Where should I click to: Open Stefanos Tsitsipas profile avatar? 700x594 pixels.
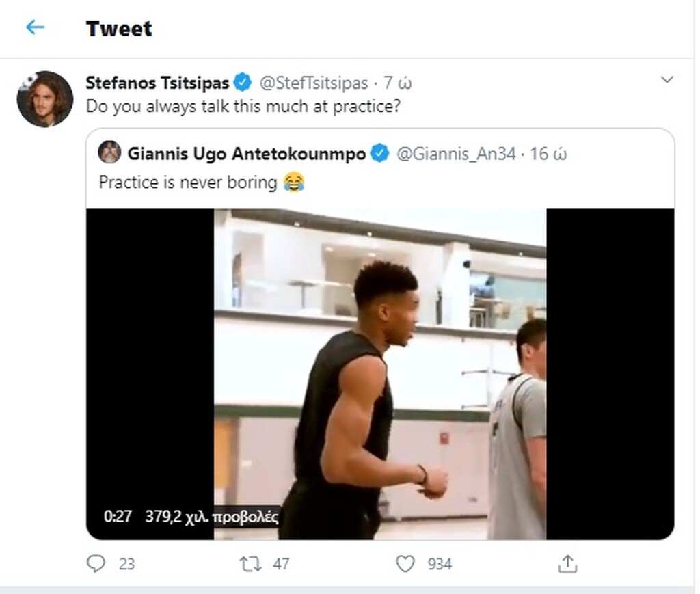[x=45, y=99]
